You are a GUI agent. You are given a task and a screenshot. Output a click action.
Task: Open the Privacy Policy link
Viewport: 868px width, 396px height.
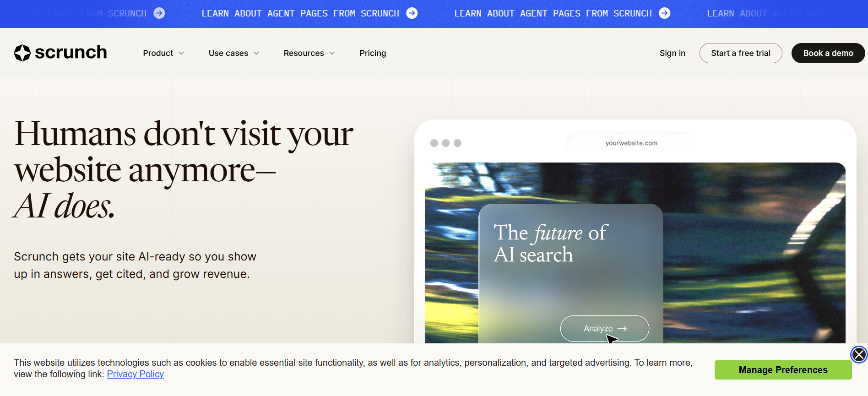(135, 374)
